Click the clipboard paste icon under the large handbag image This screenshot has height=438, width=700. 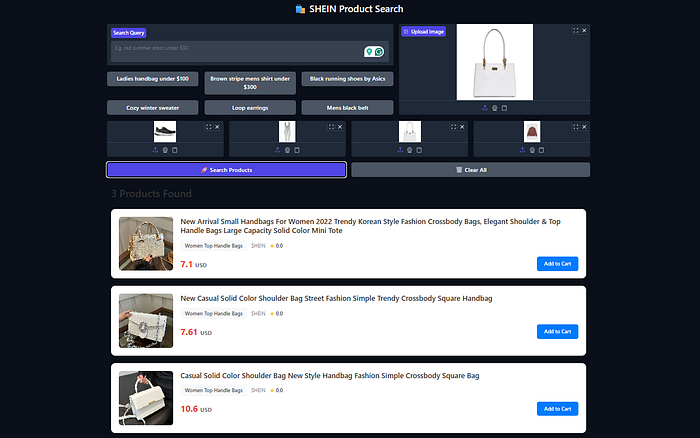pos(504,108)
